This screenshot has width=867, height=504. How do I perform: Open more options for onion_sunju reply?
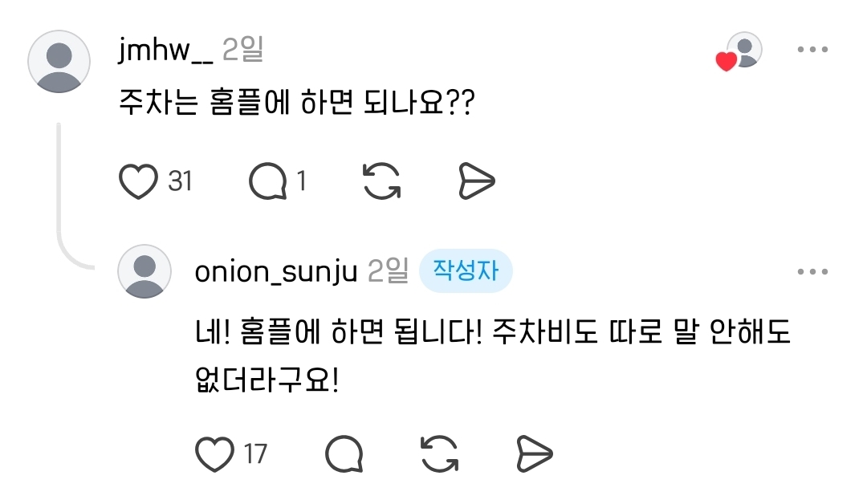coord(812,271)
